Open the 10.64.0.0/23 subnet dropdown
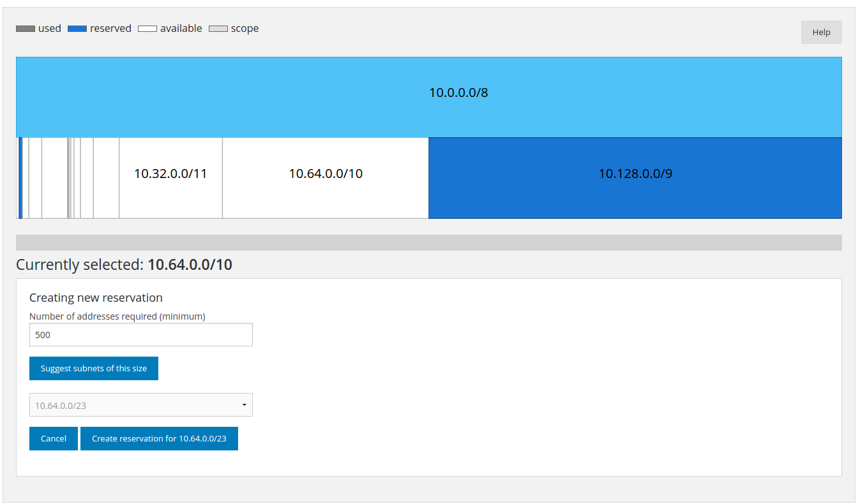 141,405
